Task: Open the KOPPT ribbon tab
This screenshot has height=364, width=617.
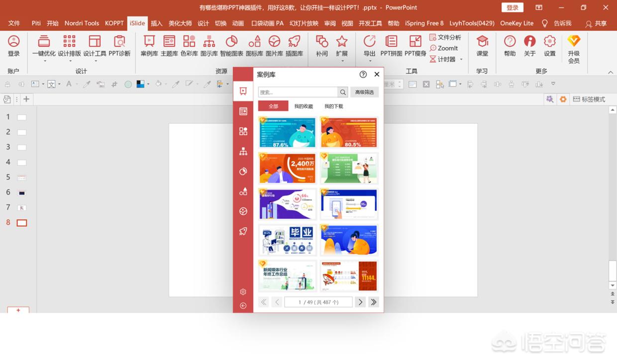Action: tap(114, 23)
